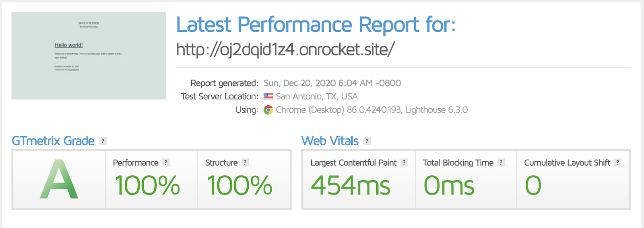This screenshot has width=644, height=228.
Task: Click the GTmetrix Grade heading
Action: click(x=53, y=141)
